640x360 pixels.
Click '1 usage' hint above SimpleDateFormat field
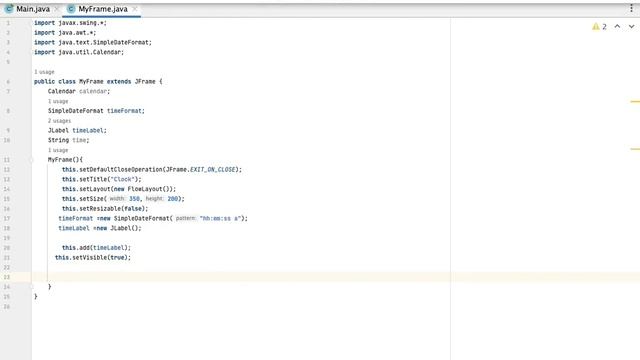58,101
